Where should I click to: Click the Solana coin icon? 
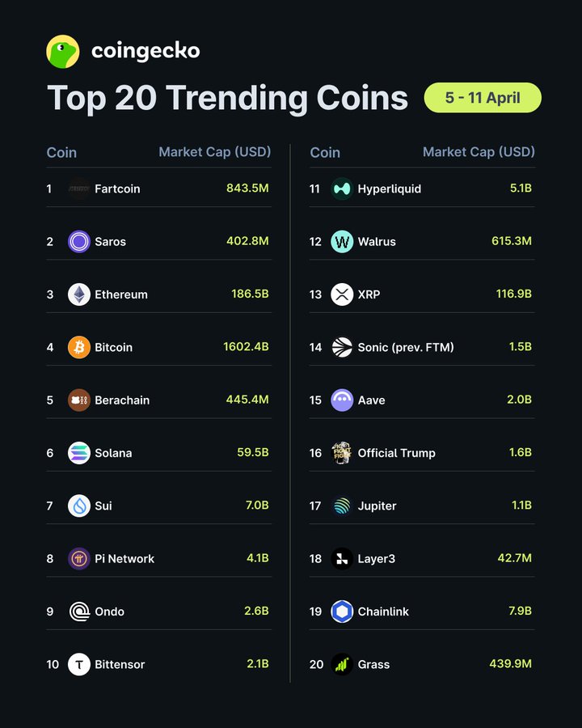tap(79, 453)
